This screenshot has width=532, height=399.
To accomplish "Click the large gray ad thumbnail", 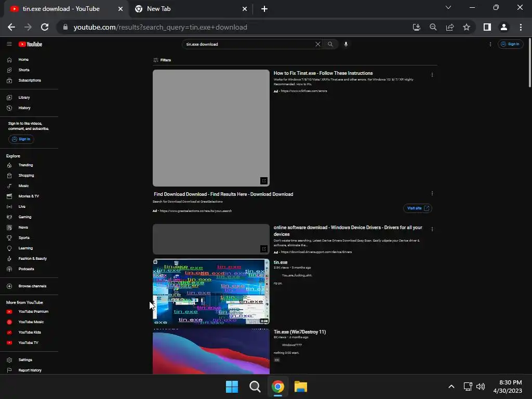I will 211,128.
